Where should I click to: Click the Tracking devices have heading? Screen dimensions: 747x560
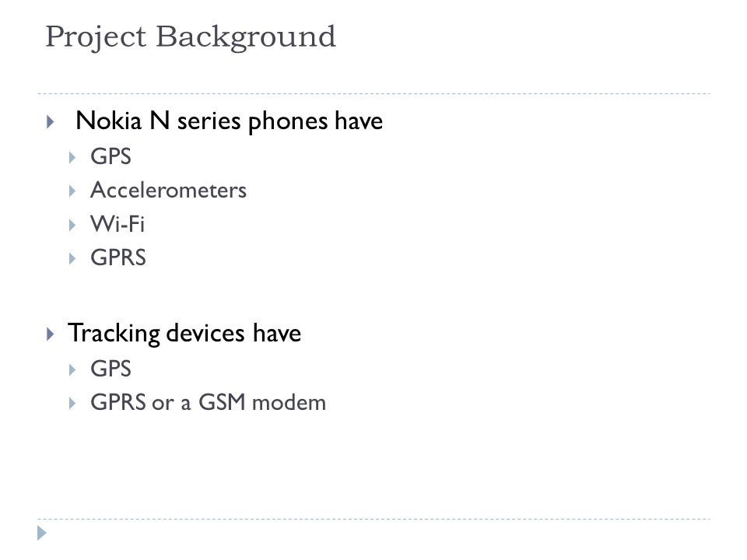184,333
